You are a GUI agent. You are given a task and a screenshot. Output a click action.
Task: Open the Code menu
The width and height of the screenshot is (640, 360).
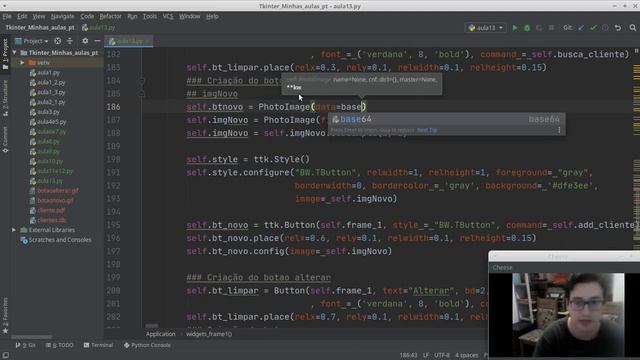click(x=87, y=16)
